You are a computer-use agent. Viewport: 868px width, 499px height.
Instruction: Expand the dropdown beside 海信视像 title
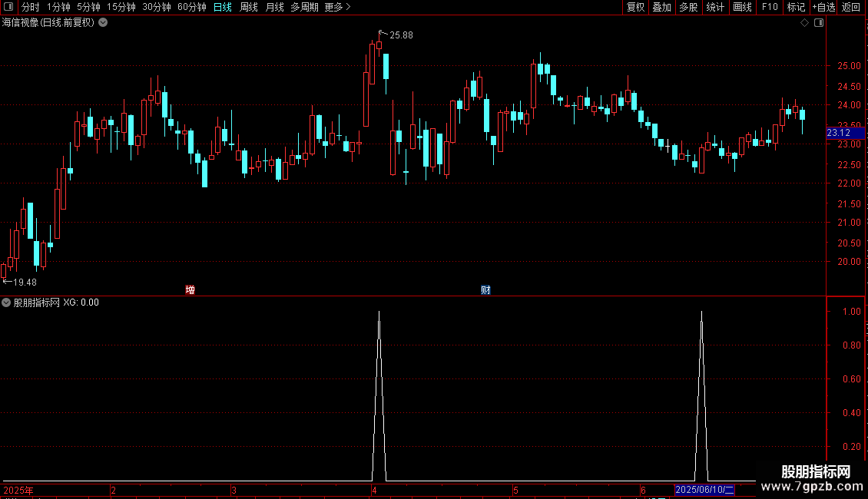103,22
